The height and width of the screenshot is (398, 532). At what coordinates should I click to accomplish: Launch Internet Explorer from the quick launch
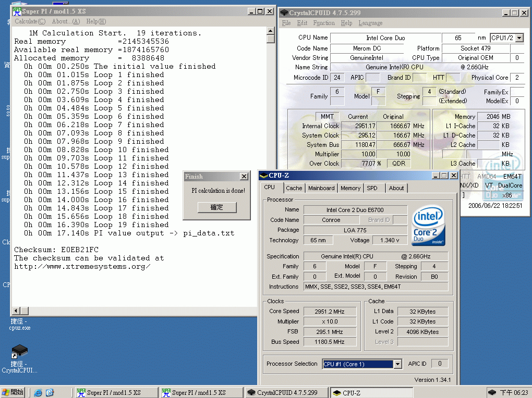[38, 392]
